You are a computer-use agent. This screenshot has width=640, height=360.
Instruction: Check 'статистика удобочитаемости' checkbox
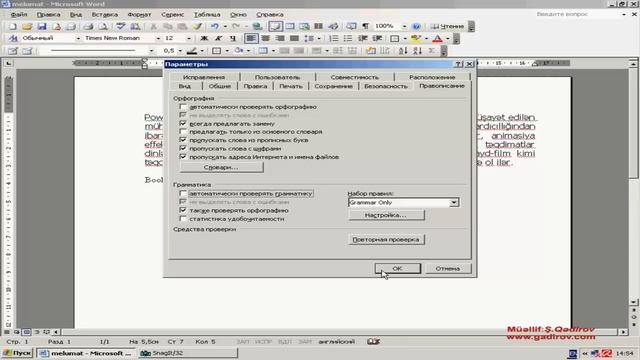click(183, 219)
